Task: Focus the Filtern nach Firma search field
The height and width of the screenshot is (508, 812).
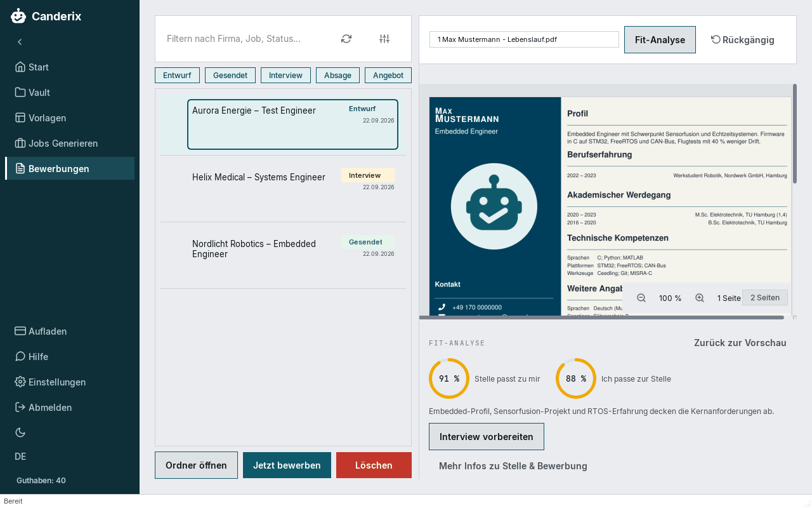Action: (x=246, y=39)
